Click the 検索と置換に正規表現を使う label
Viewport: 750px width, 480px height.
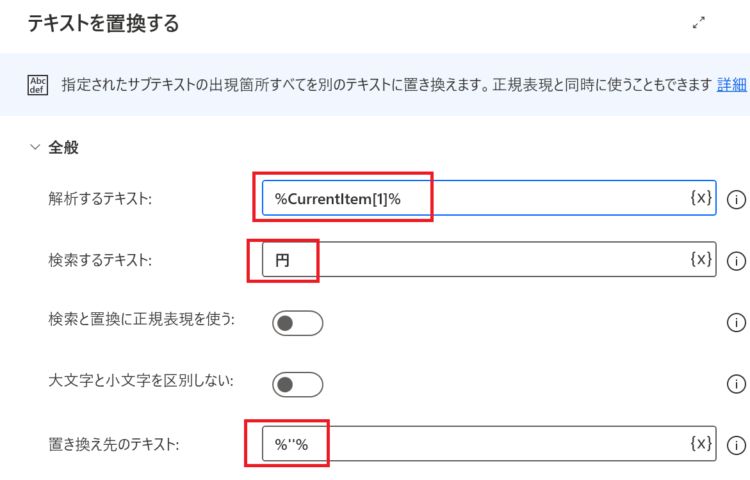(x=142, y=319)
